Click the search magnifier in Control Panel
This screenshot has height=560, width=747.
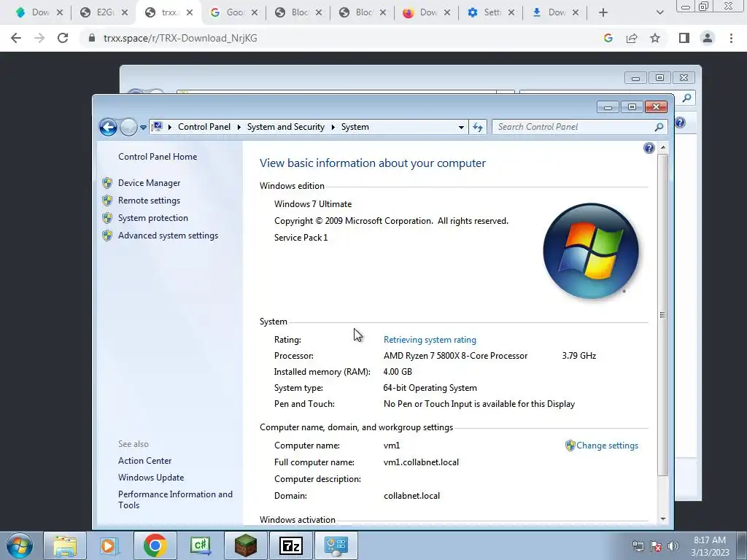coord(659,127)
